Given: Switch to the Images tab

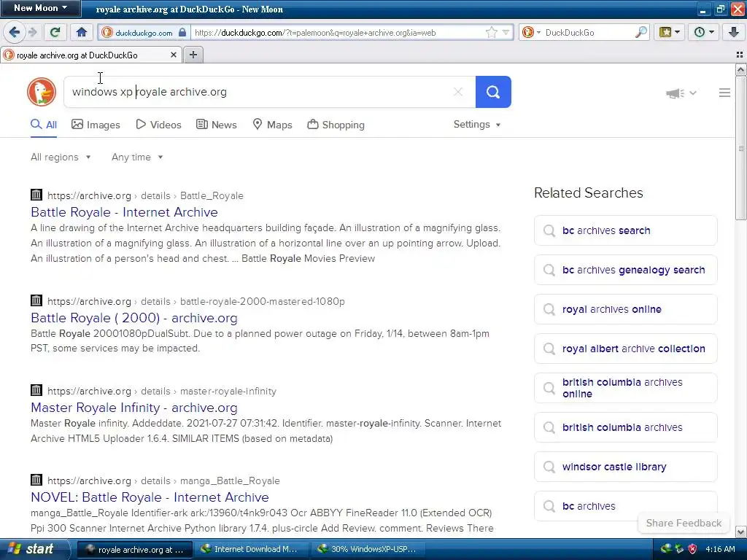Looking at the screenshot, I should pyautogui.click(x=96, y=125).
